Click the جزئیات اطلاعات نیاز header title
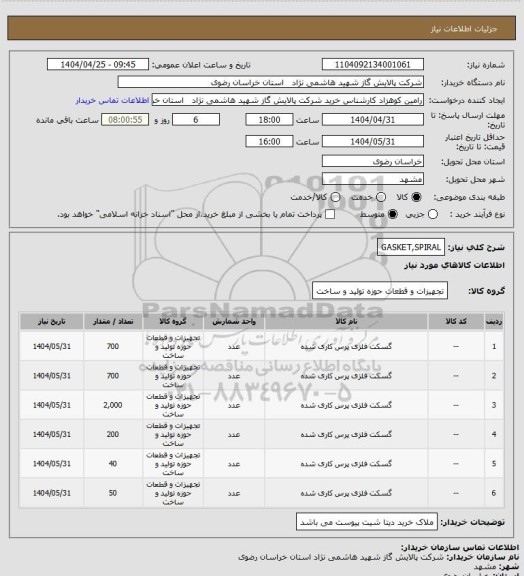Image resolution: width=524 pixels, height=576 pixels. pyautogui.click(x=464, y=29)
